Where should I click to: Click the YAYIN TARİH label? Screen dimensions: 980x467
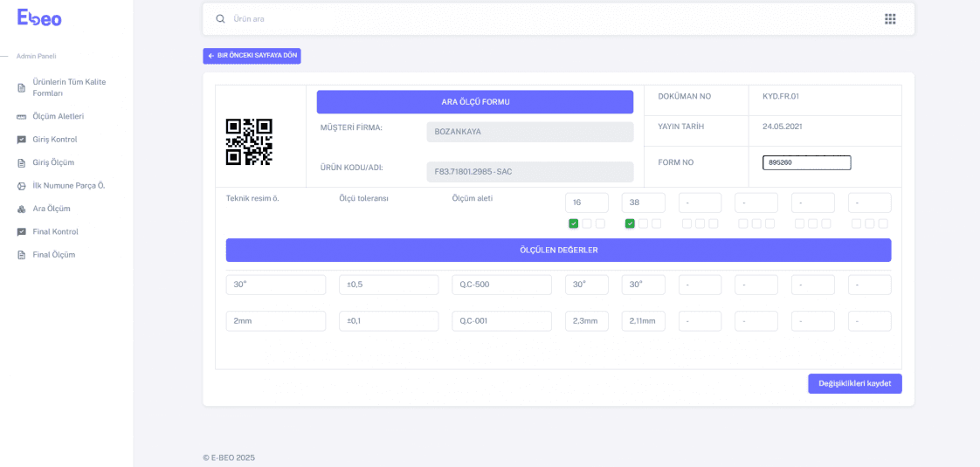tap(682, 127)
